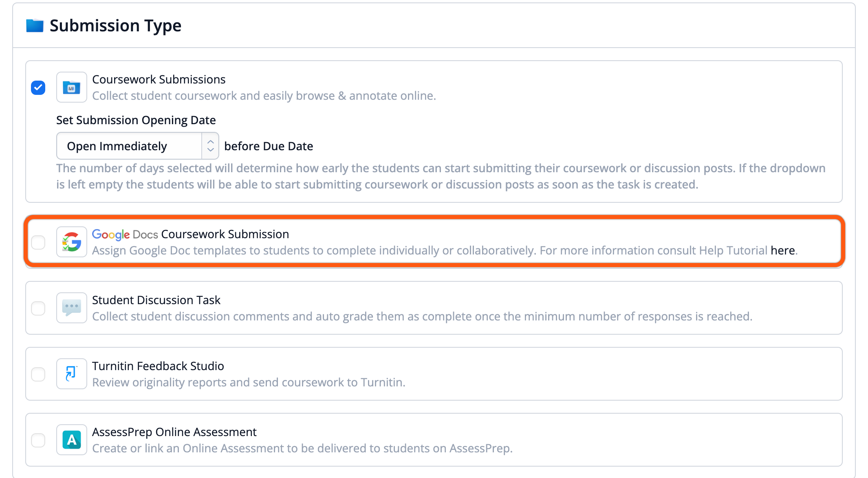Screen dimensions: 868x478
Task: Click the Turnitin Feedback Studio icon
Action: coord(72,374)
